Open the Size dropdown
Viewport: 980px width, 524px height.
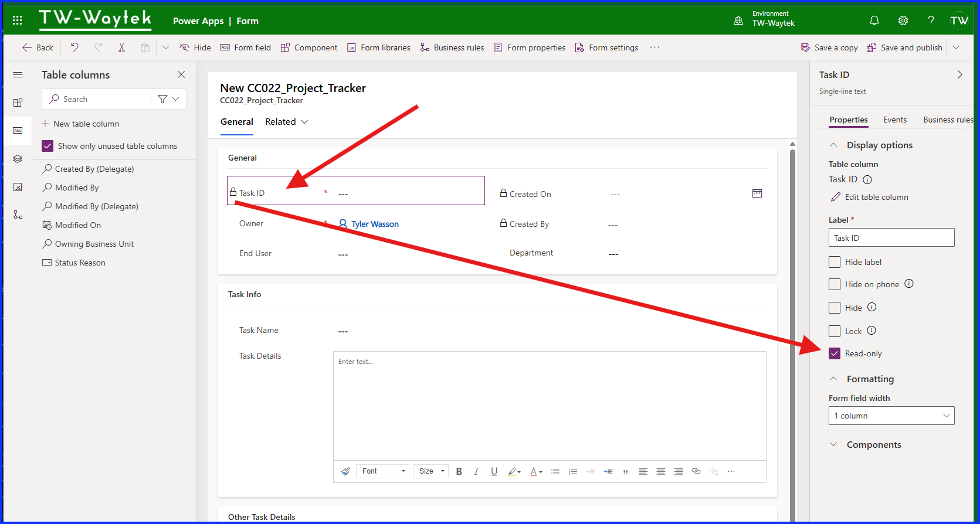point(431,471)
